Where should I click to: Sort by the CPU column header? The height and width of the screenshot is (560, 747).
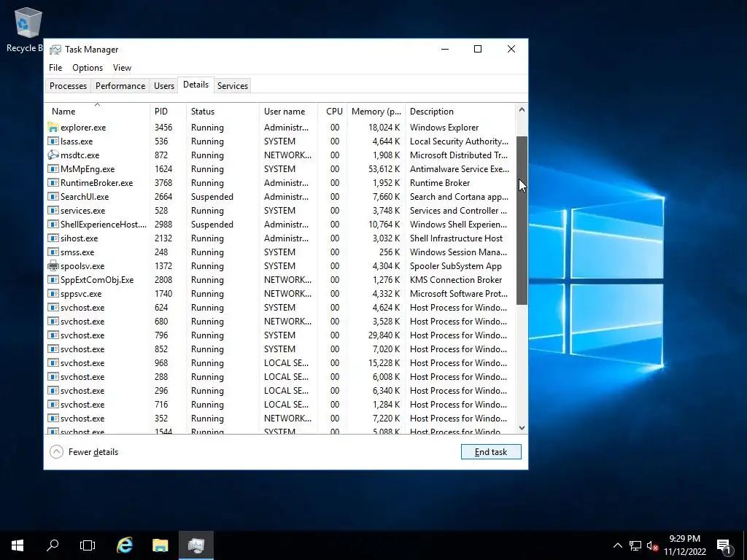[333, 112]
